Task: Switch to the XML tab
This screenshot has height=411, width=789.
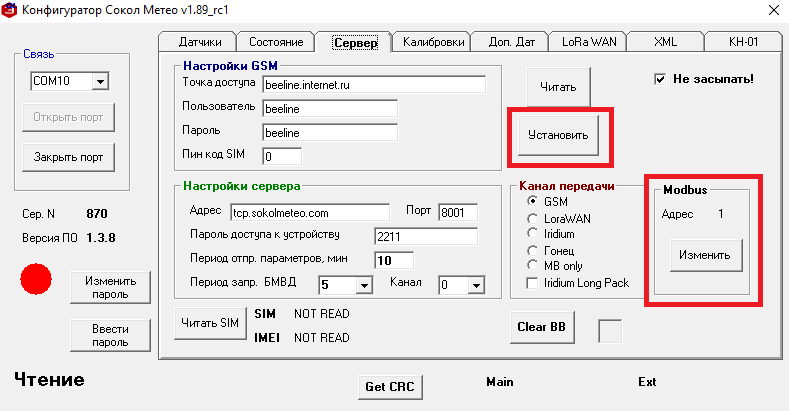Action: tap(665, 42)
